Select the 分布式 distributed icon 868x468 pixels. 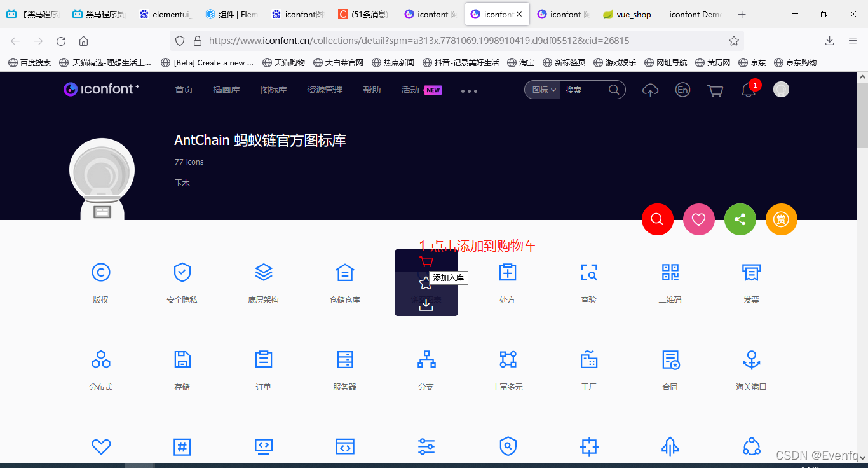click(x=101, y=359)
